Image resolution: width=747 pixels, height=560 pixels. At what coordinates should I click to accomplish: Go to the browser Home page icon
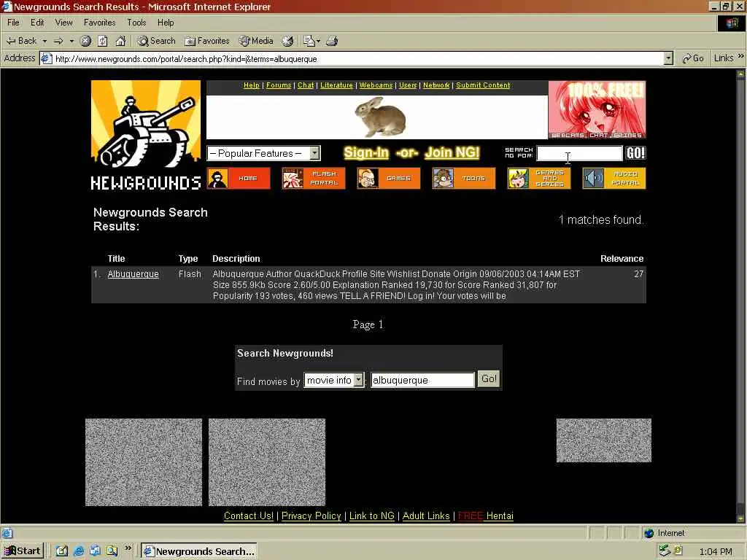(120, 41)
